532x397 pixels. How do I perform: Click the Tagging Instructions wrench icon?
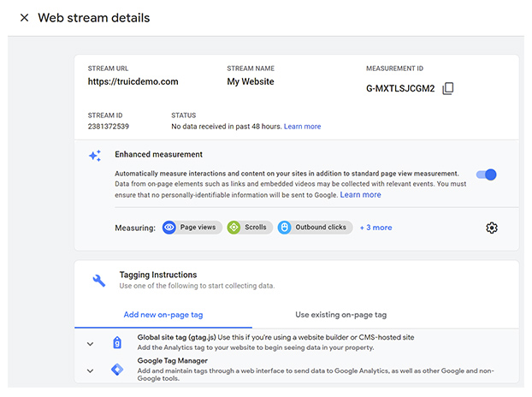coord(99,281)
